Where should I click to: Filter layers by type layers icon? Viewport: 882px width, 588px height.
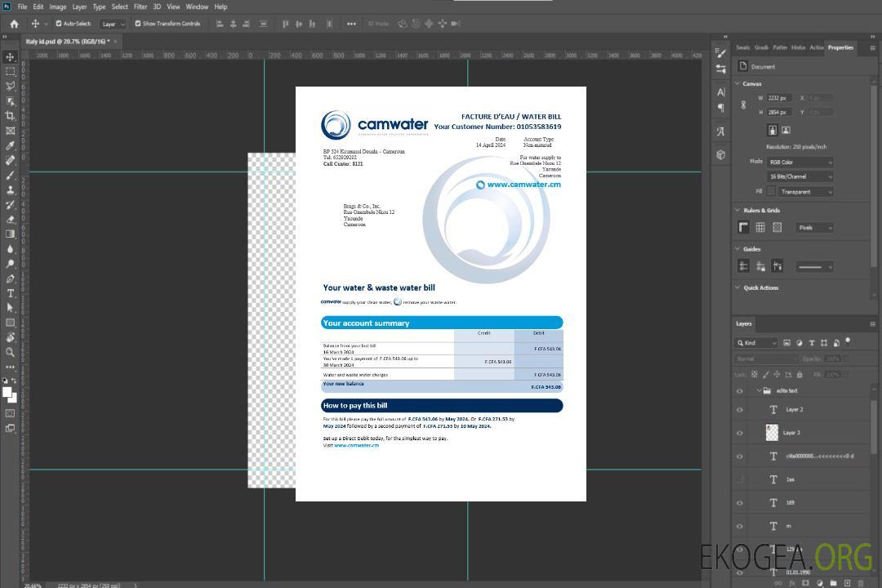coord(812,343)
